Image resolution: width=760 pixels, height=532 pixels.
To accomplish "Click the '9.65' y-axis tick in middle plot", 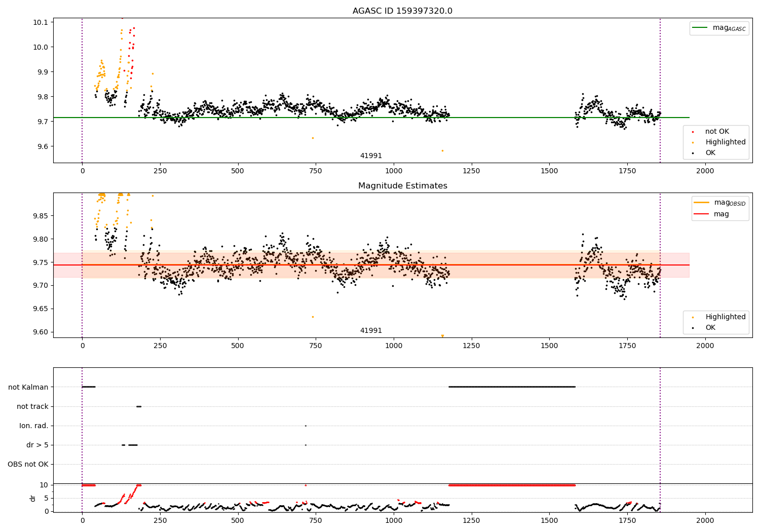I will pos(41,309).
